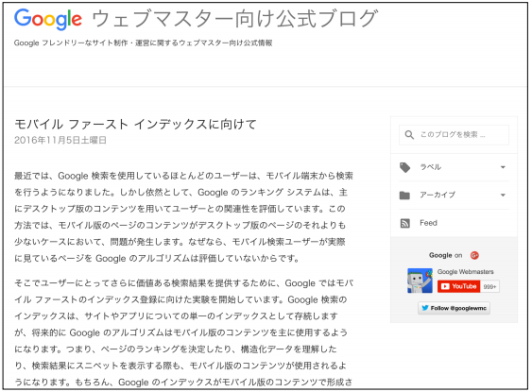Screen dimensions: 532x392
Task: Expand the アーカイブ dropdown arrow
Action: click(503, 195)
